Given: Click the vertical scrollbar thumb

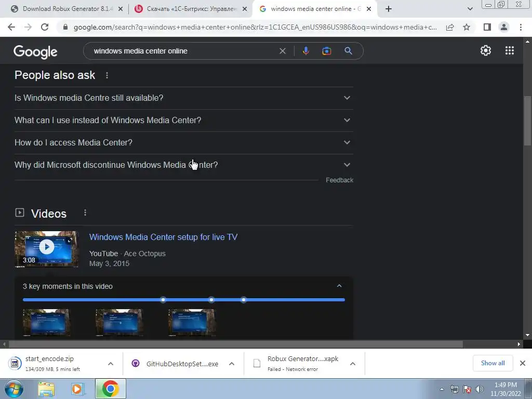Looking at the screenshot, I should coord(527,121).
